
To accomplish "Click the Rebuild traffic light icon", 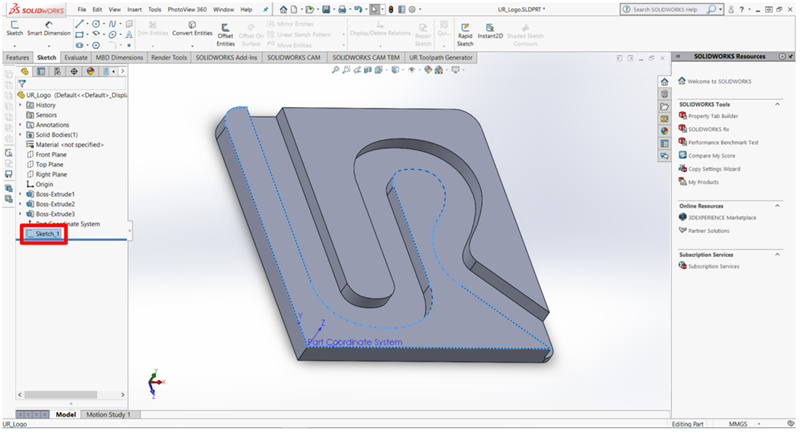I will pos(391,9).
